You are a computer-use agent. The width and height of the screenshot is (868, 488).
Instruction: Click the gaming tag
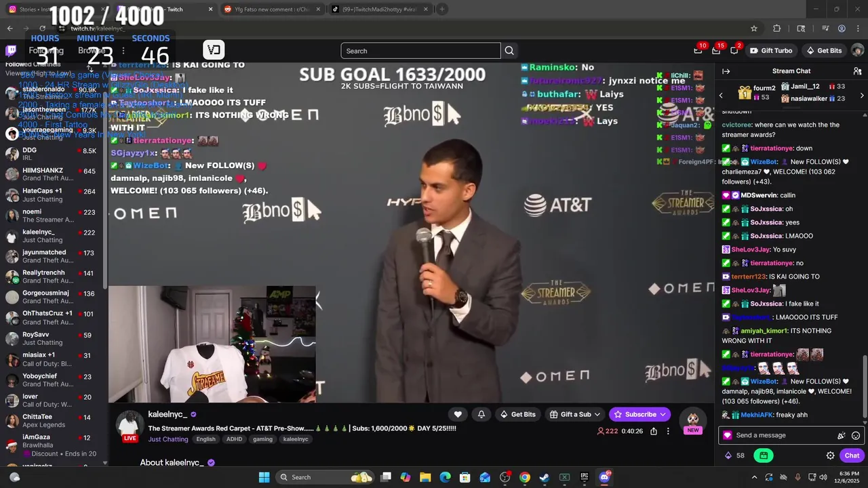pyautogui.click(x=262, y=439)
